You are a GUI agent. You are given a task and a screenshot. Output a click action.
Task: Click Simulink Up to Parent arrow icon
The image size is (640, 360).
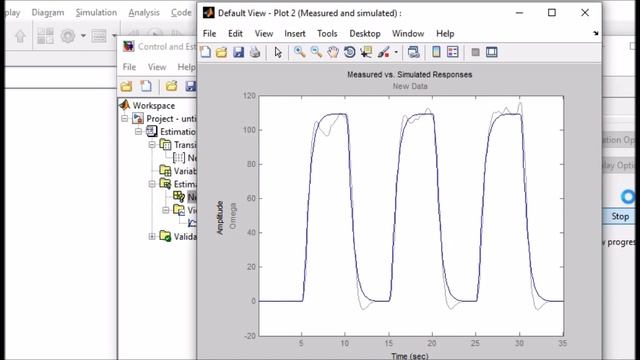click(20, 36)
